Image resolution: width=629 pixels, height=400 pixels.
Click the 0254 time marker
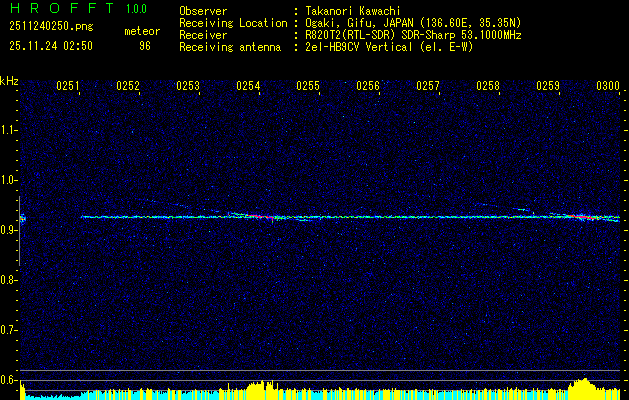point(248,86)
